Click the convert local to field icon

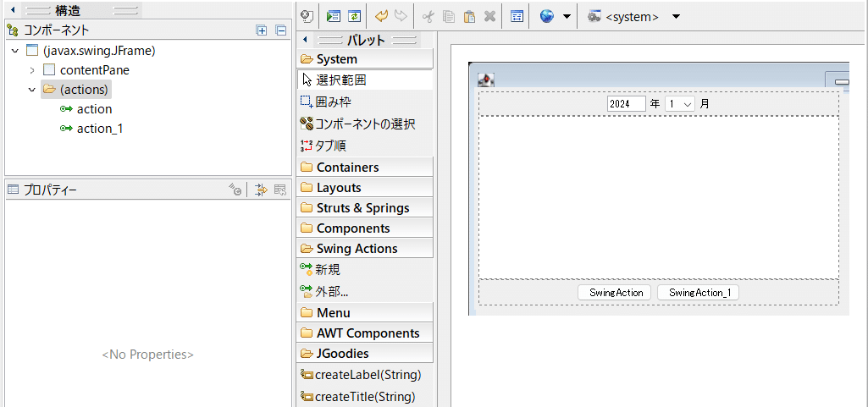235,190
